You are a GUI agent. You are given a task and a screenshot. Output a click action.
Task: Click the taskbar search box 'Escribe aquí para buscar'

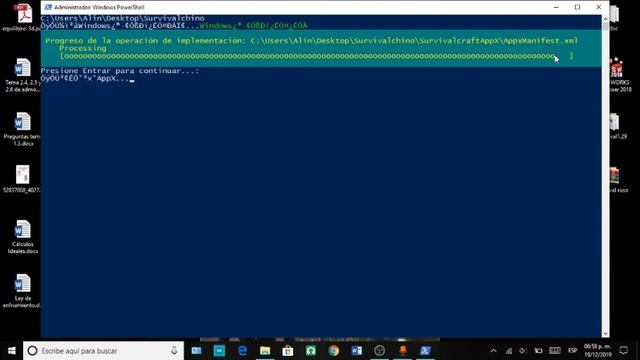pos(103,351)
